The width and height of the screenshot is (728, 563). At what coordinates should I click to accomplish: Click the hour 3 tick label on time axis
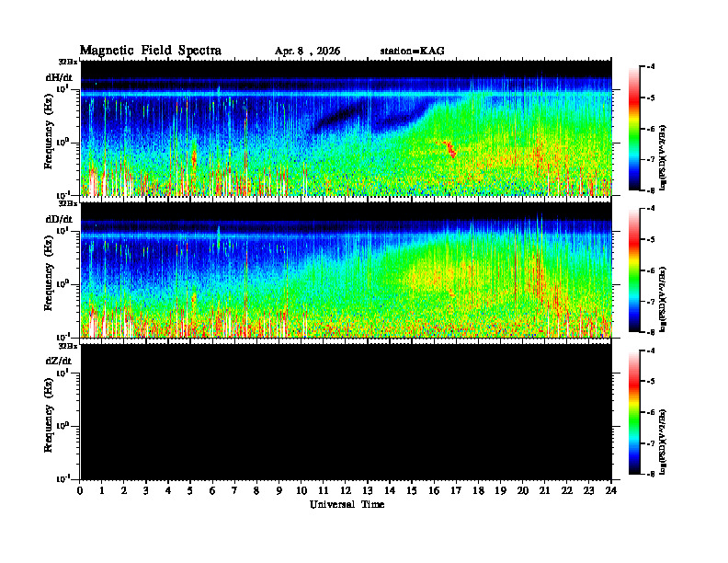pos(147,491)
